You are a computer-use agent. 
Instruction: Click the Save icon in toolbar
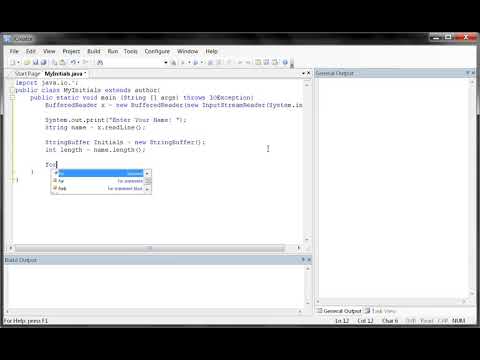point(35,62)
